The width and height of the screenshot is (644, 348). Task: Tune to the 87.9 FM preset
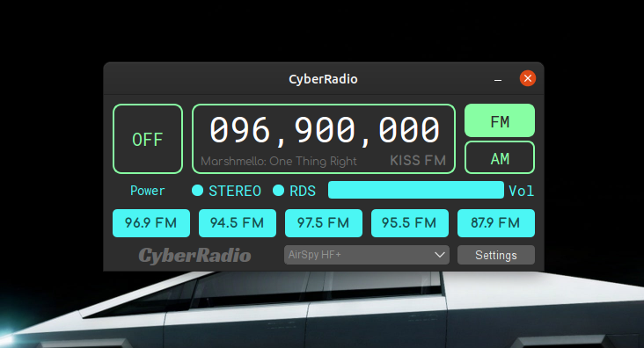pyautogui.click(x=496, y=223)
